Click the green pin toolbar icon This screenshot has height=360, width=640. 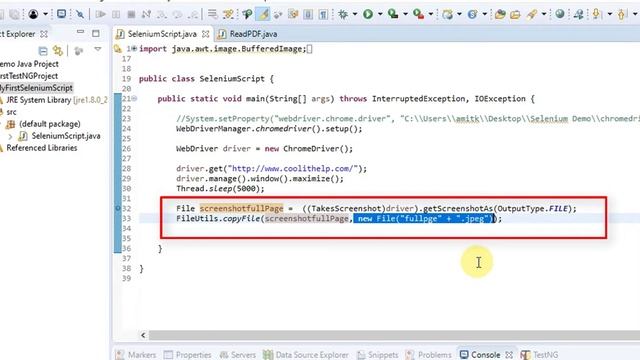247,15
